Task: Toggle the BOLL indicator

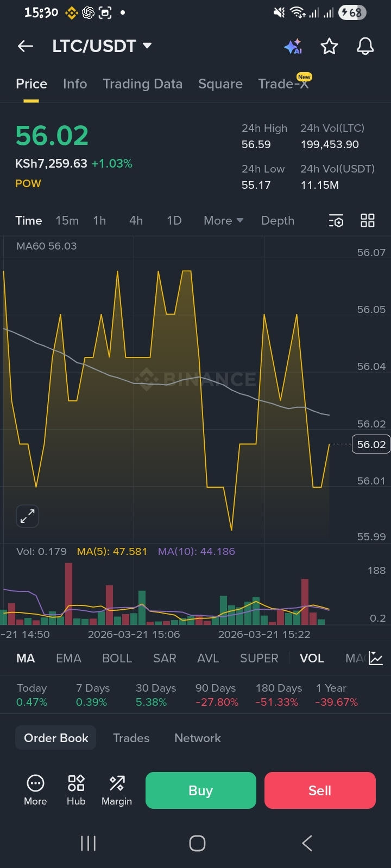Action: point(117,658)
